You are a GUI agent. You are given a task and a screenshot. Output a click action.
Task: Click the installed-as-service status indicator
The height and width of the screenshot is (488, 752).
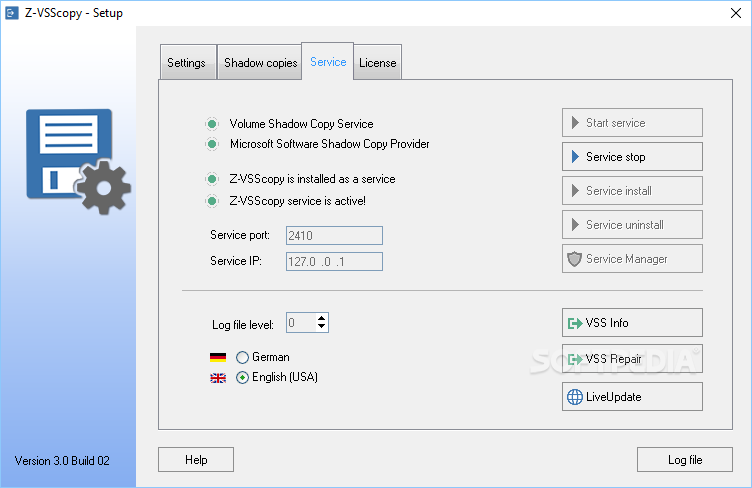(212, 179)
